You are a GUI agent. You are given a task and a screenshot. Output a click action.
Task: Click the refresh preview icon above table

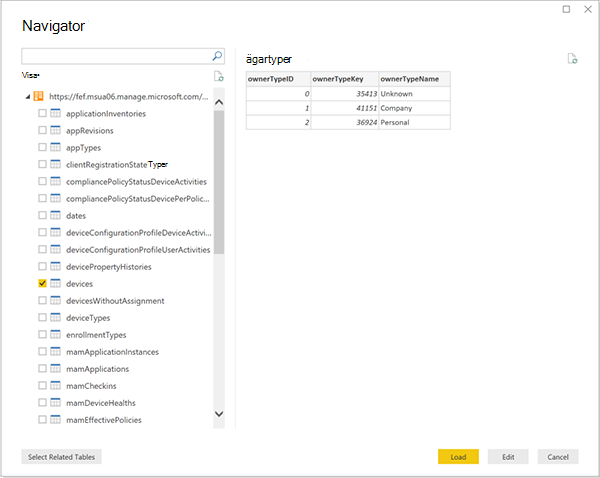572,59
